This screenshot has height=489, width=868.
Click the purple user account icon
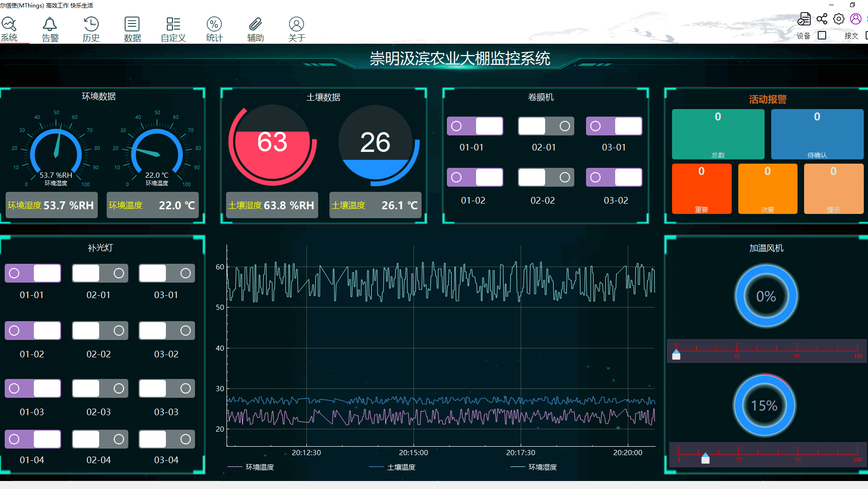pos(855,18)
